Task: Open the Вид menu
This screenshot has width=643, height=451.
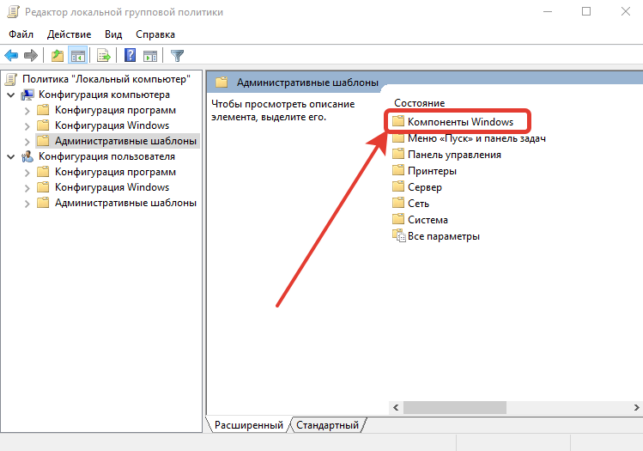Action: click(113, 34)
